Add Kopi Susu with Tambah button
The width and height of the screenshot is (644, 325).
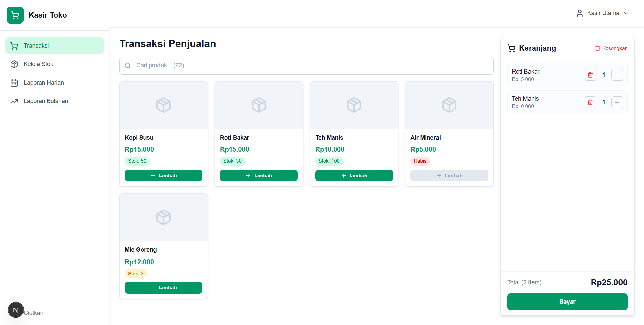164,176
